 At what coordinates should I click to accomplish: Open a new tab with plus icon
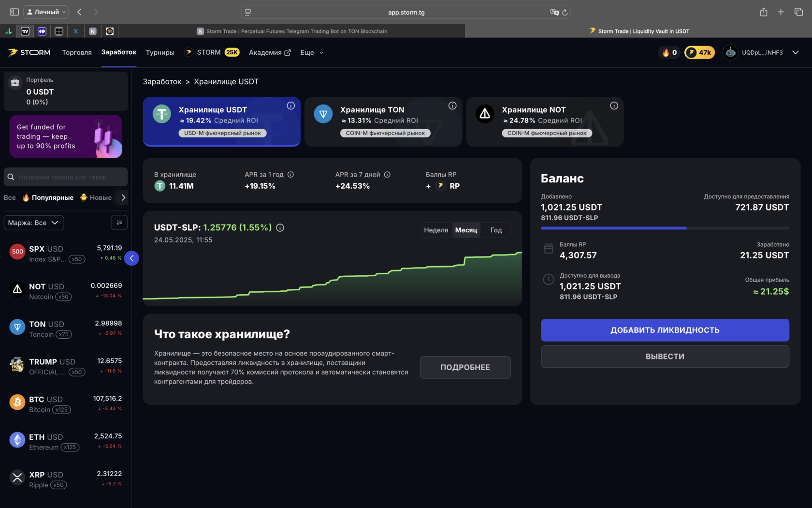tap(781, 12)
